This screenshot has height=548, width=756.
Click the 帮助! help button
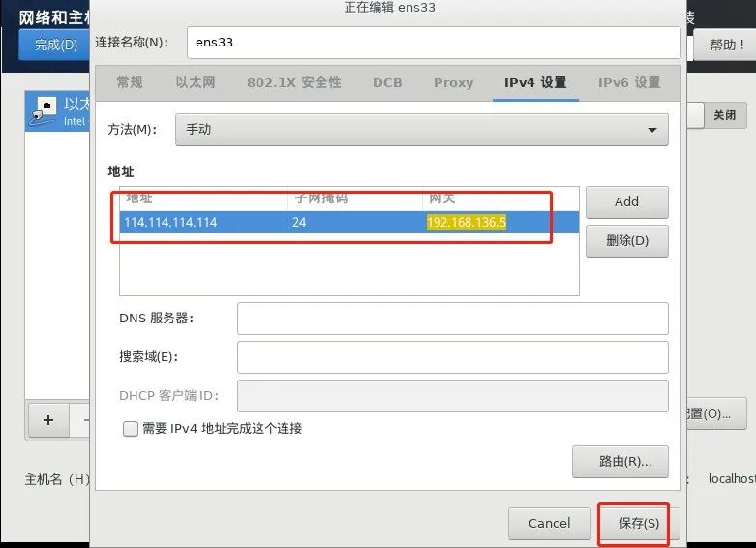click(727, 45)
